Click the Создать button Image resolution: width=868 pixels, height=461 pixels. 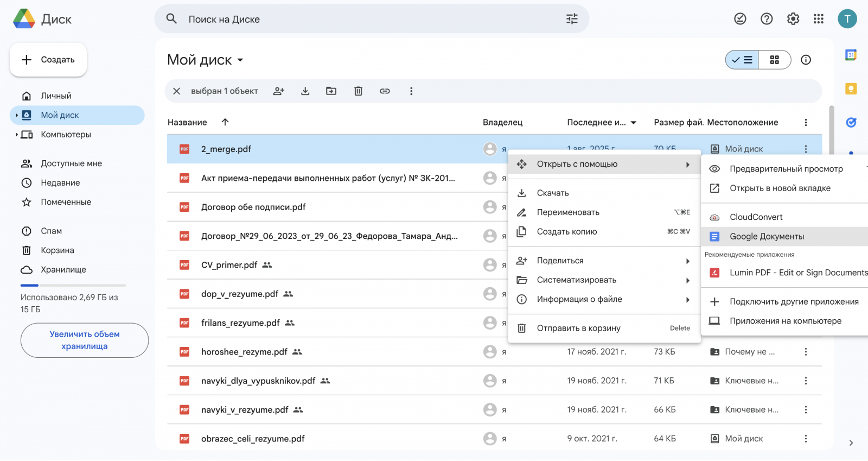click(48, 60)
